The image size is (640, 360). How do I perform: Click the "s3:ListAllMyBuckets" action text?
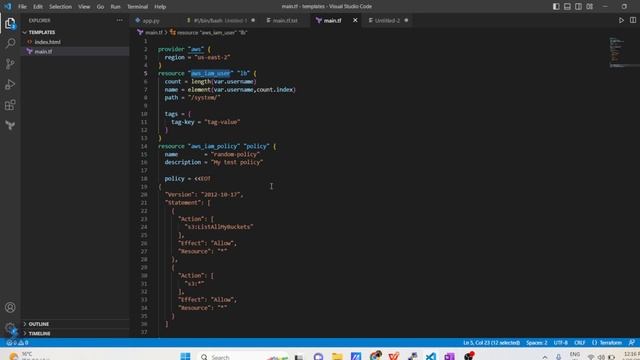[x=219, y=227]
